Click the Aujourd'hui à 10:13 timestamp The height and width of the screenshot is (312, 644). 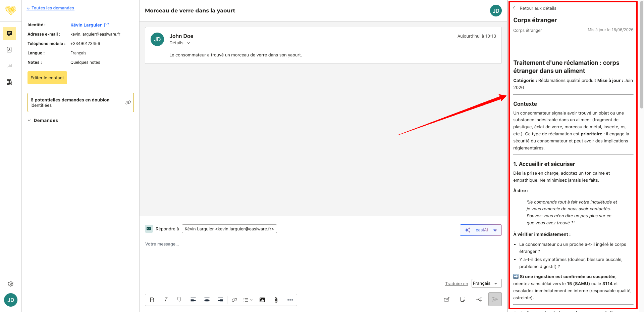click(x=477, y=36)
